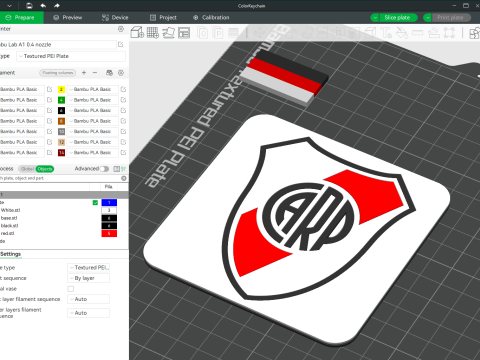Clear the object search field
This screenshot has height=360, width=480.
pyautogui.click(x=124, y=178)
